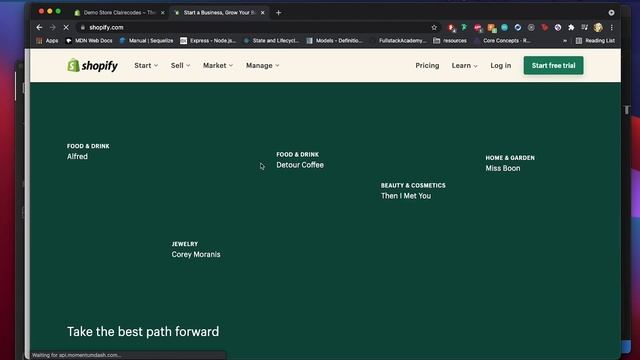Open the Reading List panel
Screen dimensions: 640x360
click(x=595, y=40)
